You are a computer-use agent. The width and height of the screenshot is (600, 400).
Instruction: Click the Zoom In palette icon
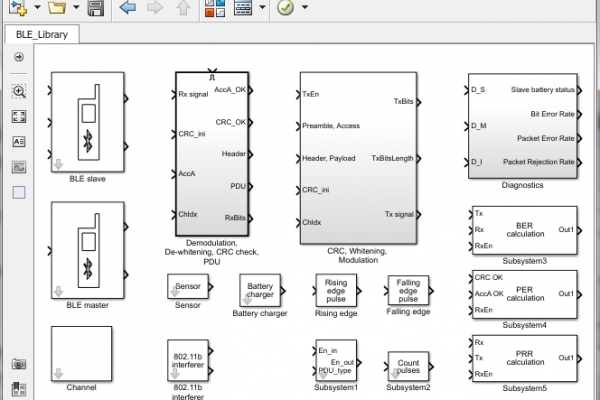tap(19, 91)
